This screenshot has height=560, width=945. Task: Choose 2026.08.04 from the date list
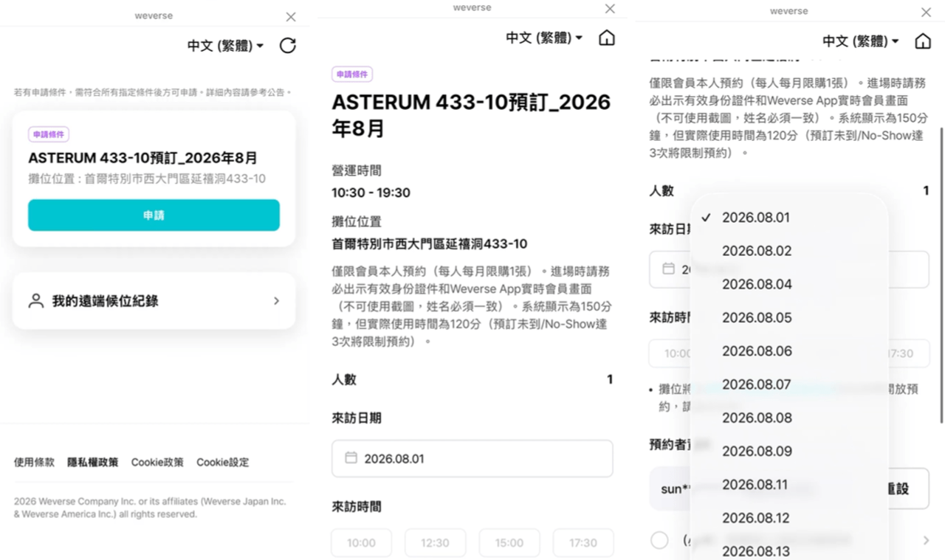point(789,284)
